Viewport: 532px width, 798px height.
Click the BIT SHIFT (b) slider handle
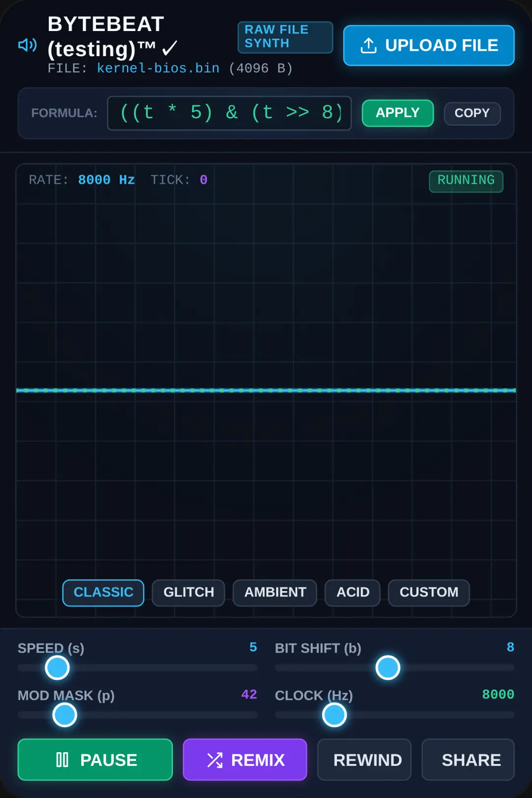(x=388, y=667)
